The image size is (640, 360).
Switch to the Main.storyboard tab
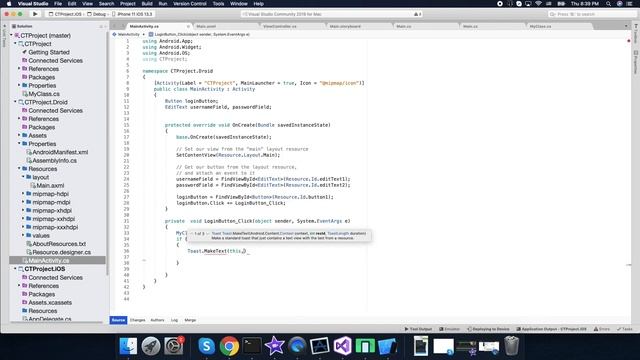coord(345,26)
